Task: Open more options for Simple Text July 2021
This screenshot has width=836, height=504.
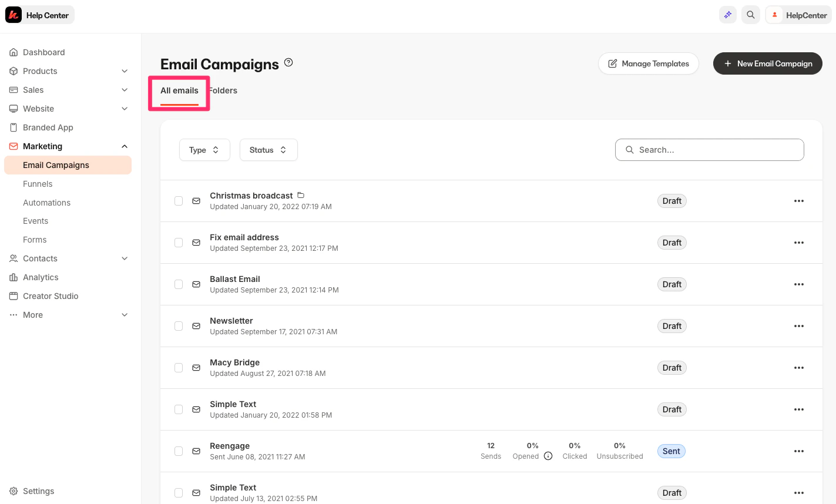Action: point(799,493)
